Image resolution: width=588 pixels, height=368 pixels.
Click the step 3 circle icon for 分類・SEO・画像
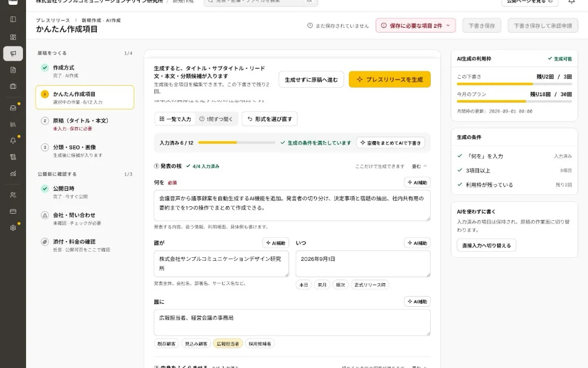pyautogui.click(x=45, y=147)
